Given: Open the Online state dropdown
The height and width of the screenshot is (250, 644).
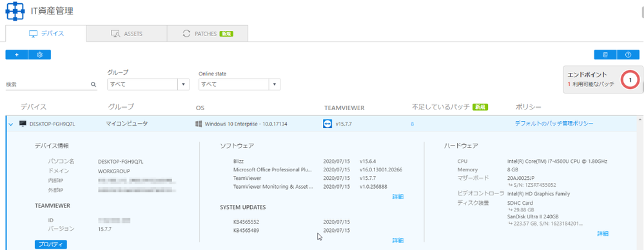Looking at the screenshot, I should (x=239, y=84).
